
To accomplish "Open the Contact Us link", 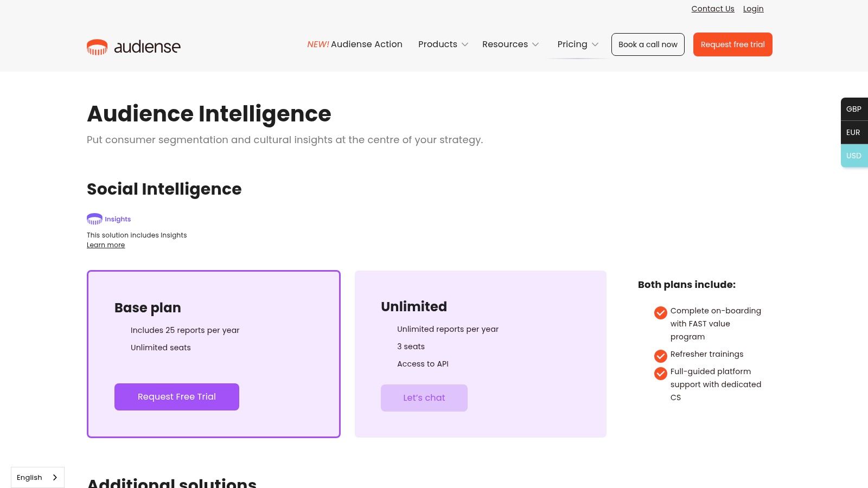I will click(712, 9).
